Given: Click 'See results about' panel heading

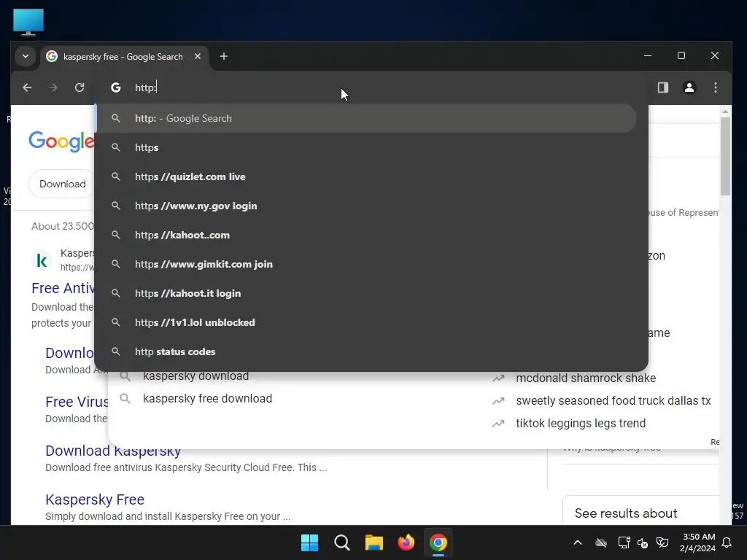Looking at the screenshot, I should [625, 513].
